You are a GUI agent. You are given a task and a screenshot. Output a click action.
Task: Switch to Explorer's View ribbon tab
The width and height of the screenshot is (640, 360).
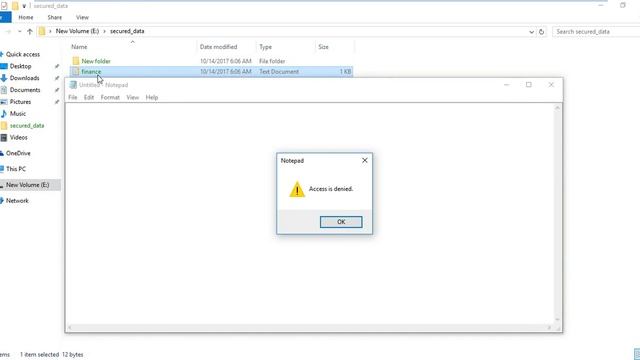click(82, 17)
